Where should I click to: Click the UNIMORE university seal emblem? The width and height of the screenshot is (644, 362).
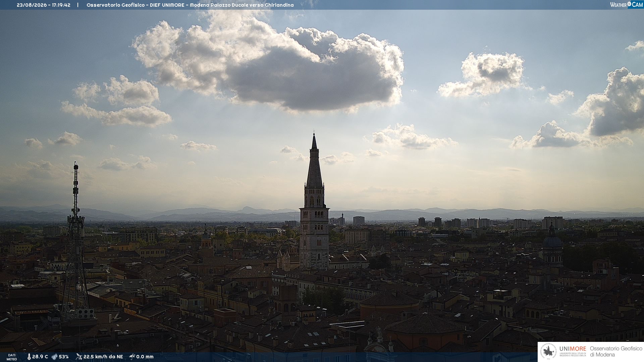pos(548,352)
